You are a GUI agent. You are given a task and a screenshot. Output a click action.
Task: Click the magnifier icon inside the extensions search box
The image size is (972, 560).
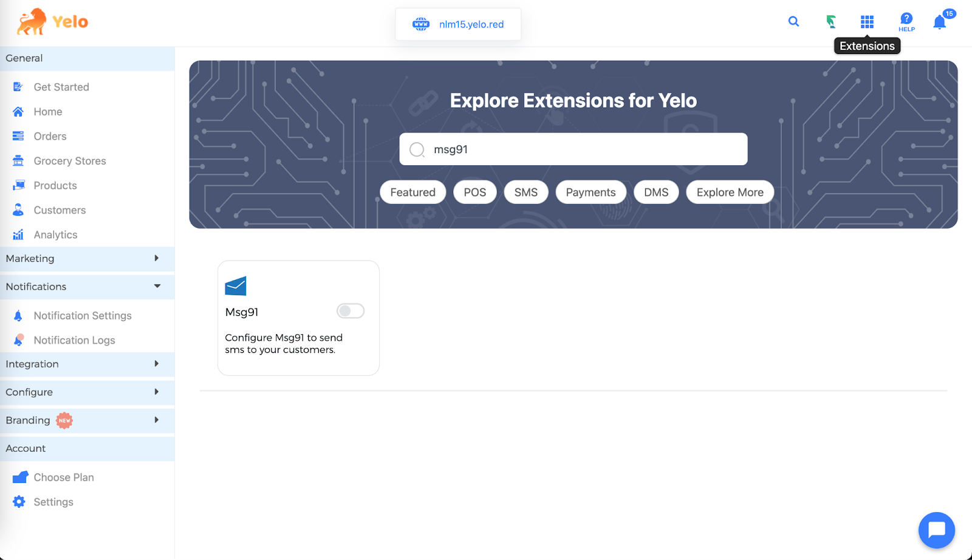[417, 149]
